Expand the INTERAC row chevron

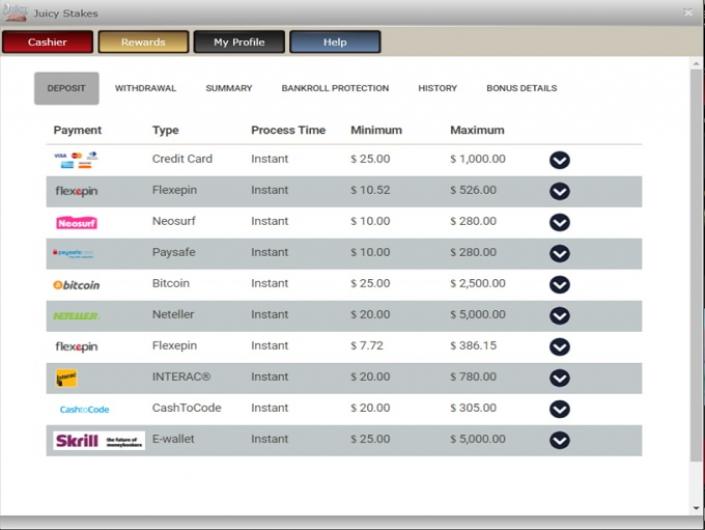click(560, 378)
